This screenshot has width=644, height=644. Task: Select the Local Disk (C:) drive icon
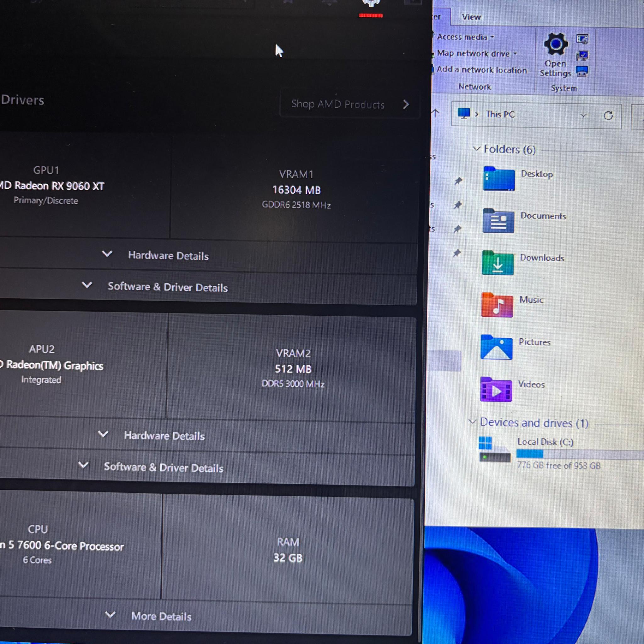click(495, 449)
